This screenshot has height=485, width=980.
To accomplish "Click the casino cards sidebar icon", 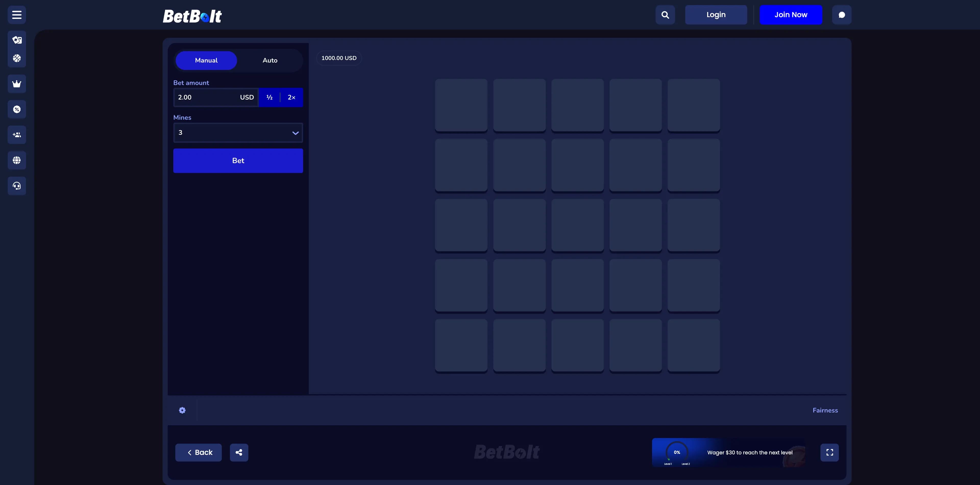I will click(17, 40).
